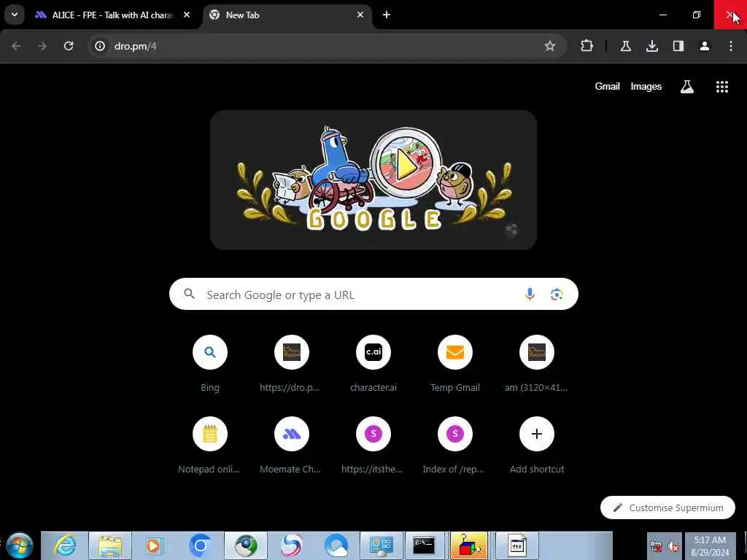
Task: Click the Search Google or type a URL box
Action: 373,295
